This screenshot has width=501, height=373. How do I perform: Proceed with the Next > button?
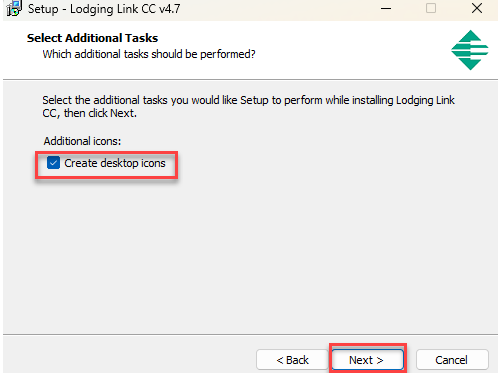[x=366, y=360]
